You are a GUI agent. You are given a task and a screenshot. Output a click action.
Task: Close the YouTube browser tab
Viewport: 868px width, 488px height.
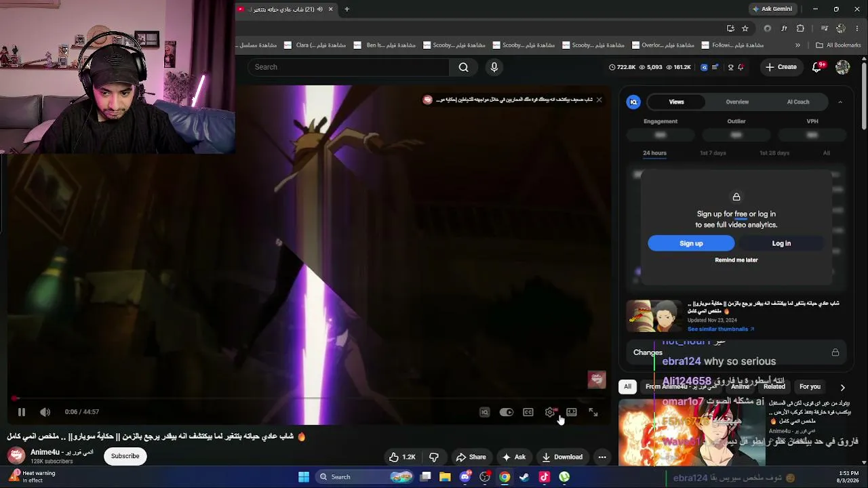pyautogui.click(x=331, y=9)
